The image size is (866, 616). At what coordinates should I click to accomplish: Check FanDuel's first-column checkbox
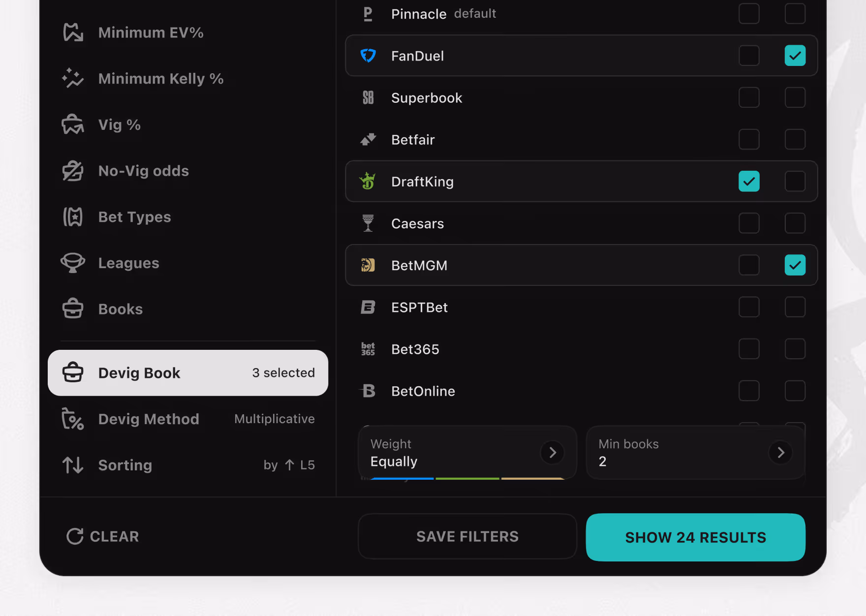pos(749,56)
